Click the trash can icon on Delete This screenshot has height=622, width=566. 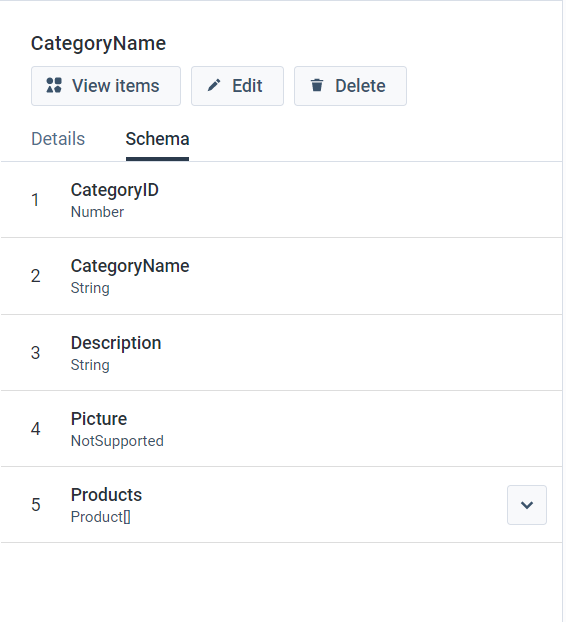click(317, 85)
